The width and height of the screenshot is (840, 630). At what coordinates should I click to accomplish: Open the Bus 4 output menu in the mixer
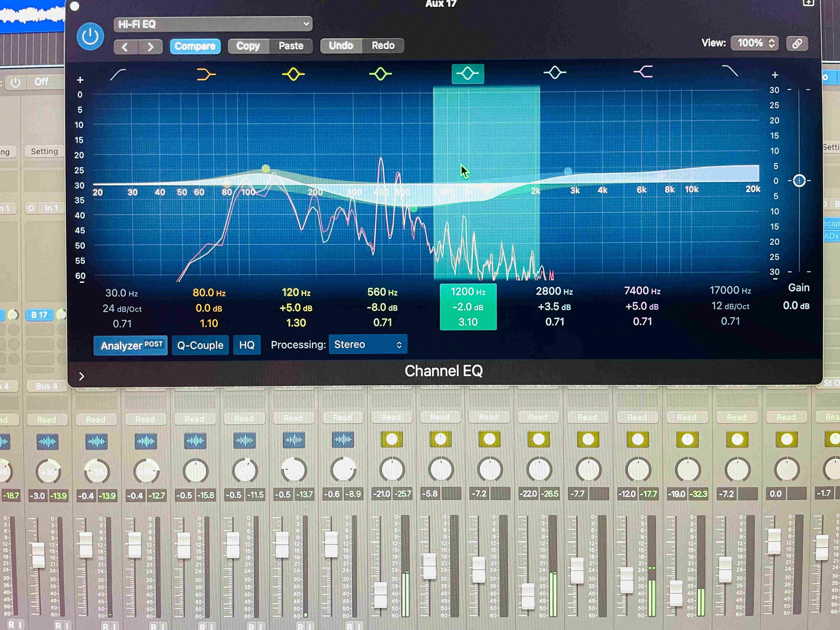pos(47,386)
